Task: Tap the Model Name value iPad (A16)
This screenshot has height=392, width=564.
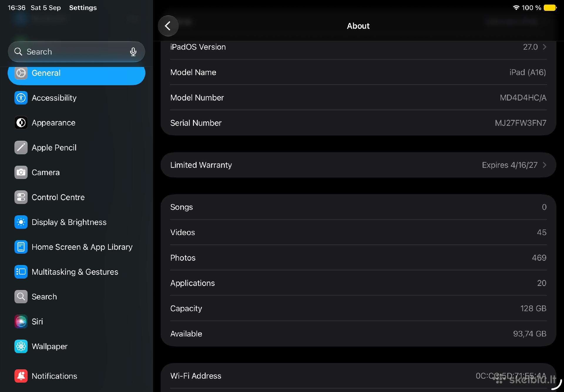Action: pyautogui.click(x=528, y=72)
